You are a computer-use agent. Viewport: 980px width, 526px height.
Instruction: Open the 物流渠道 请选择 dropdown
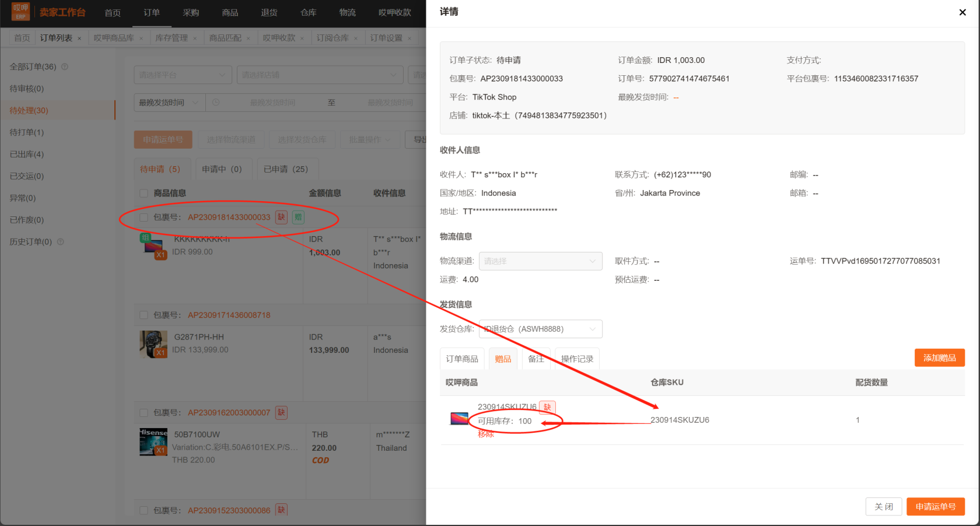tap(540, 261)
